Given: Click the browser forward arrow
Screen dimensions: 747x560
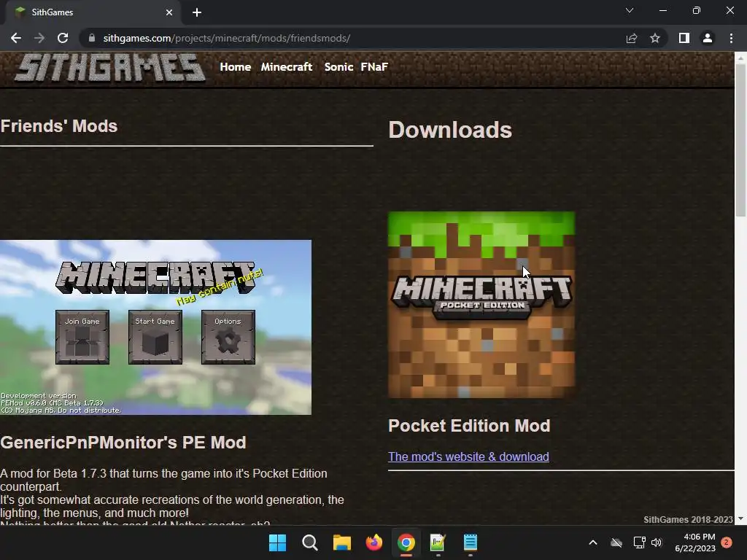Looking at the screenshot, I should [x=39, y=38].
